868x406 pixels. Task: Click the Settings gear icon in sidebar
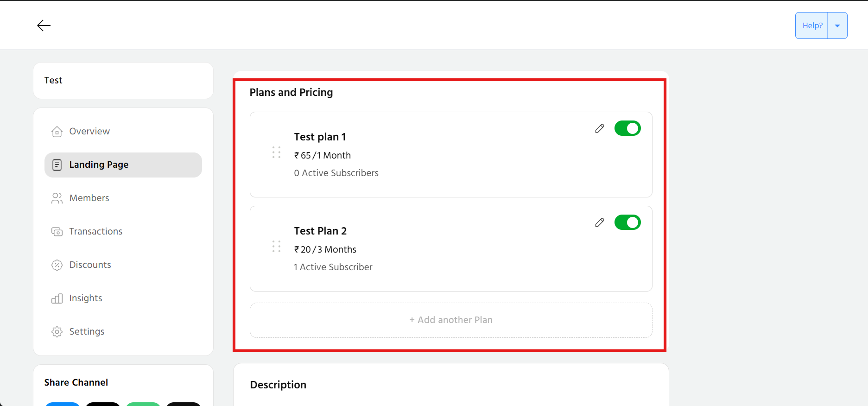(x=57, y=332)
